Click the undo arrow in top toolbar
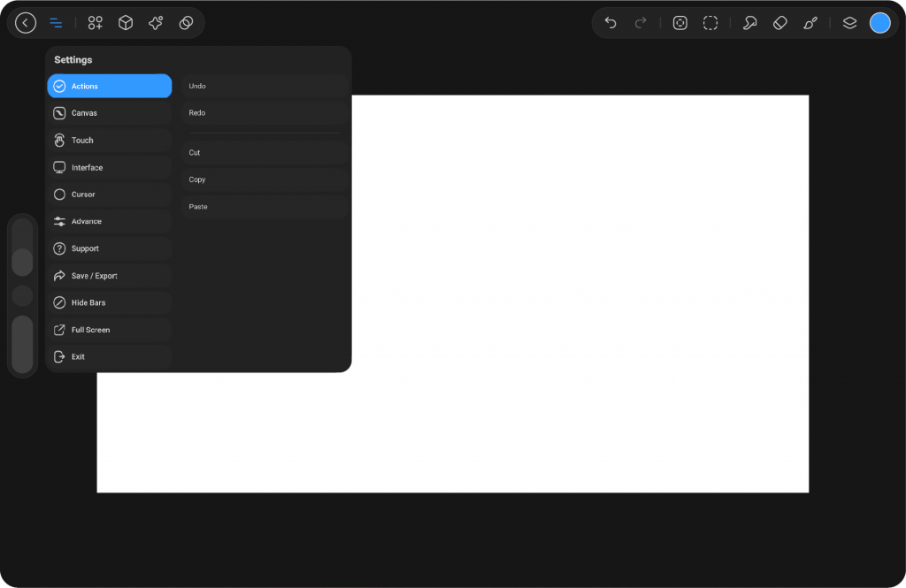This screenshot has height=588, width=906. [x=610, y=23]
